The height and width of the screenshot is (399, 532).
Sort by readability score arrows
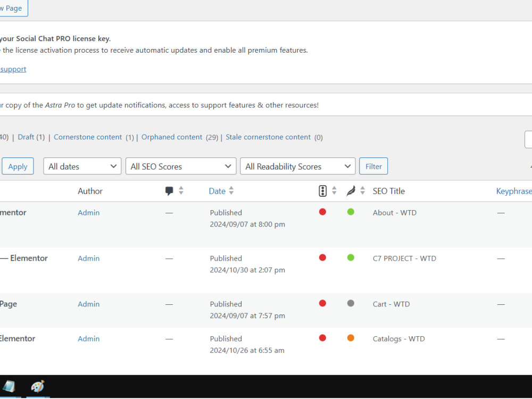pyautogui.click(x=363, y=190)
